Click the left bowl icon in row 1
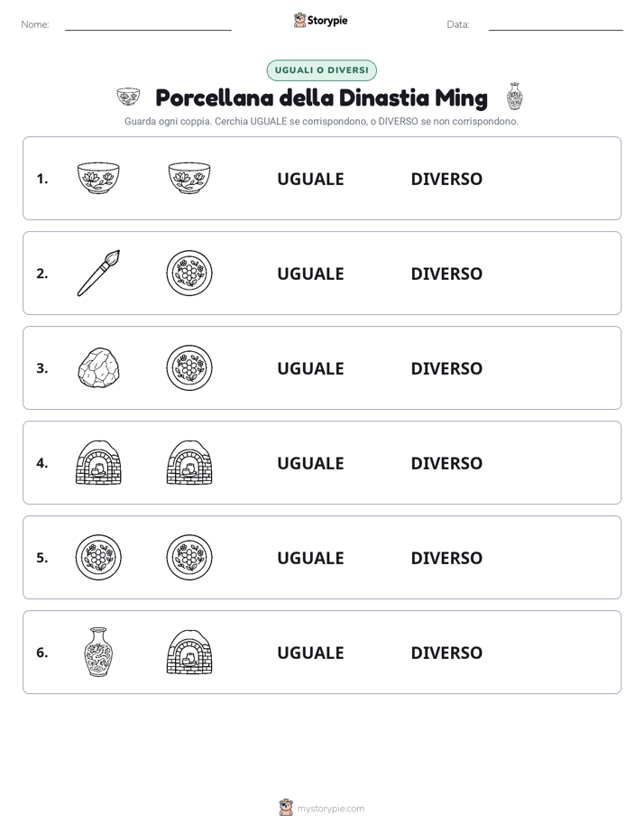The width and height of the screenshot is (644, 834). (x=98, y=178)
